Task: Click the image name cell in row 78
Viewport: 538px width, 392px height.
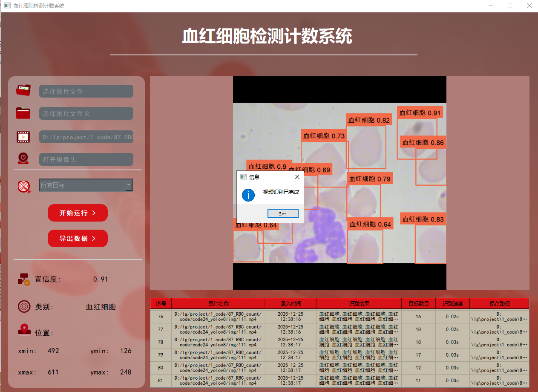Action: (218, 342)
